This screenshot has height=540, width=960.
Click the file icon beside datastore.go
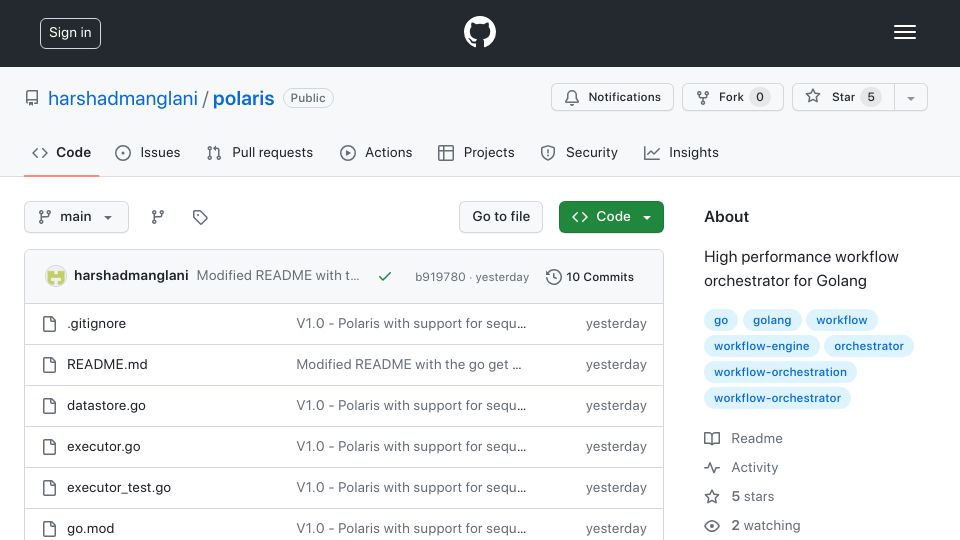[50, 406]
